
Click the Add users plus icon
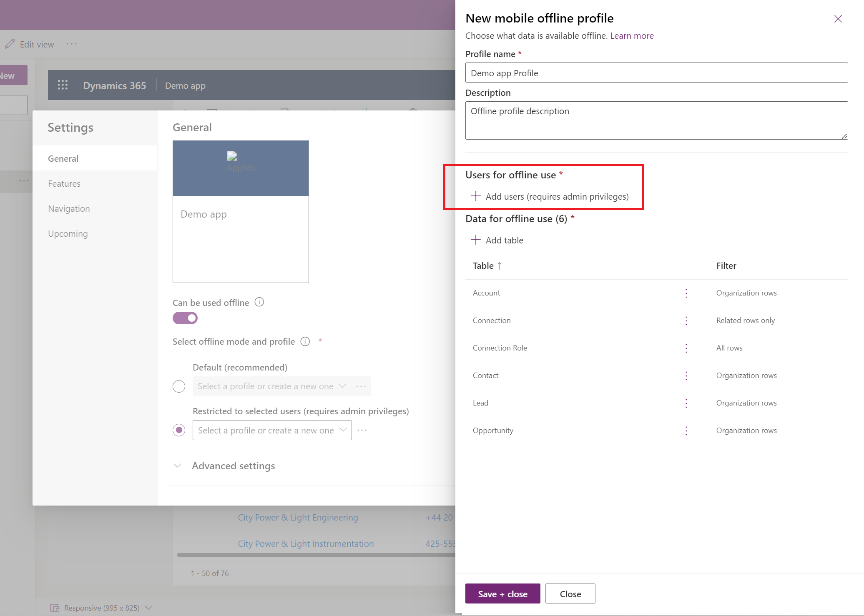[x=476, y=196]
